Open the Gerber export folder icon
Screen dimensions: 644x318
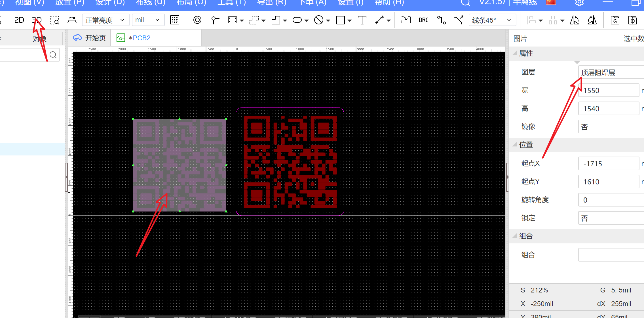tap(615, 20)
